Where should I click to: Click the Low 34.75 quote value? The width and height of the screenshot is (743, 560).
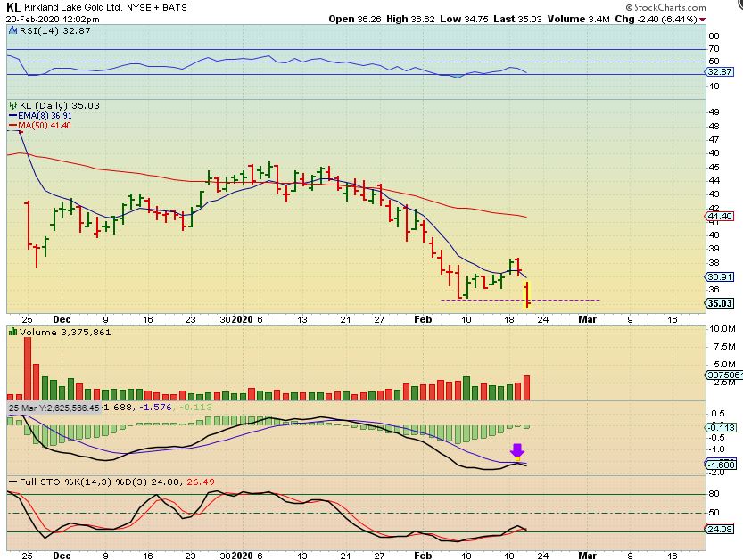(x=464, y=20)
